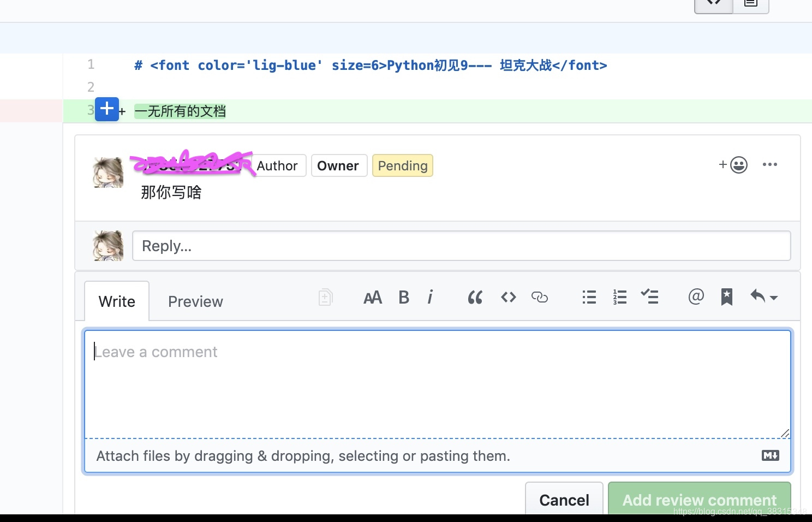This screenshot has height=522, width=812.
Task: Click the Reply input field
Action: point(462,246)
